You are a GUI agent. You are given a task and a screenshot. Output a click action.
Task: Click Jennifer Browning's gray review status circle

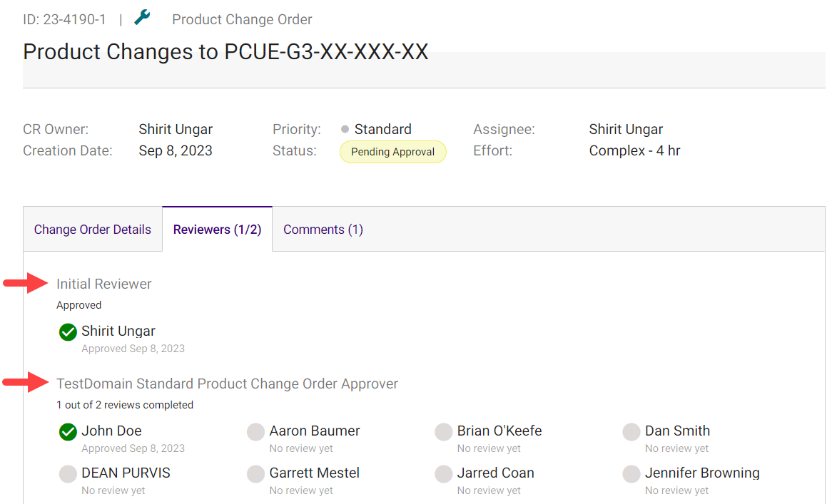pyautogui.click(x=631, y=473)
